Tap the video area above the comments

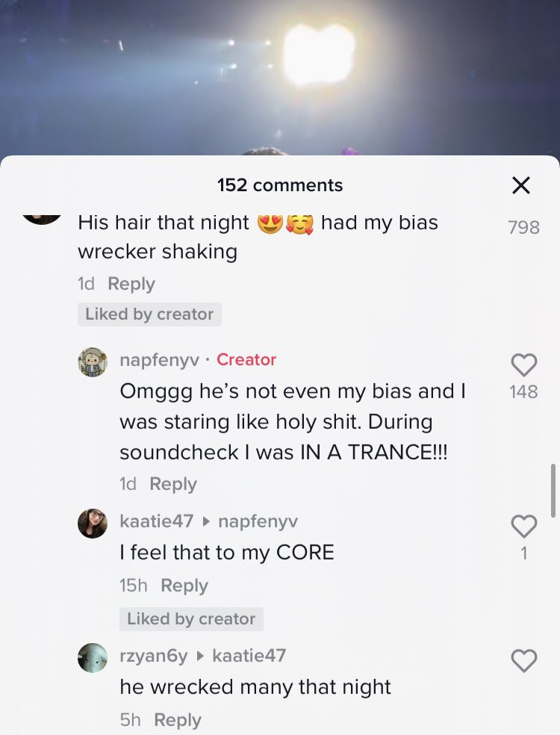[x=280, y=78]
